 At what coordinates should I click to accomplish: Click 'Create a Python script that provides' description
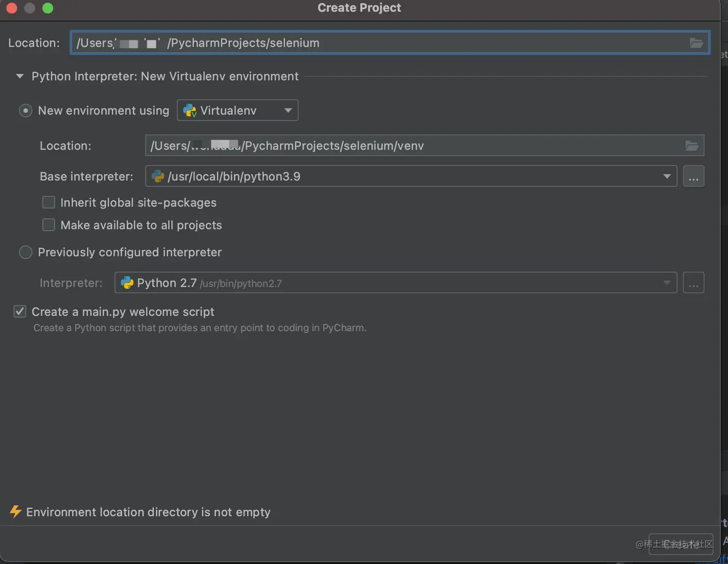[200, 328]
